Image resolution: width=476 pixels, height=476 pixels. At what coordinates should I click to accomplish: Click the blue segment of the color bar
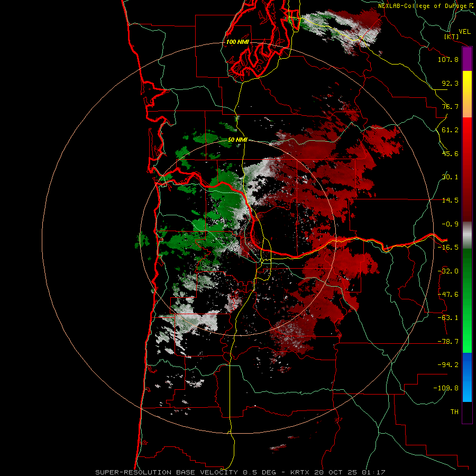[467, 377]
